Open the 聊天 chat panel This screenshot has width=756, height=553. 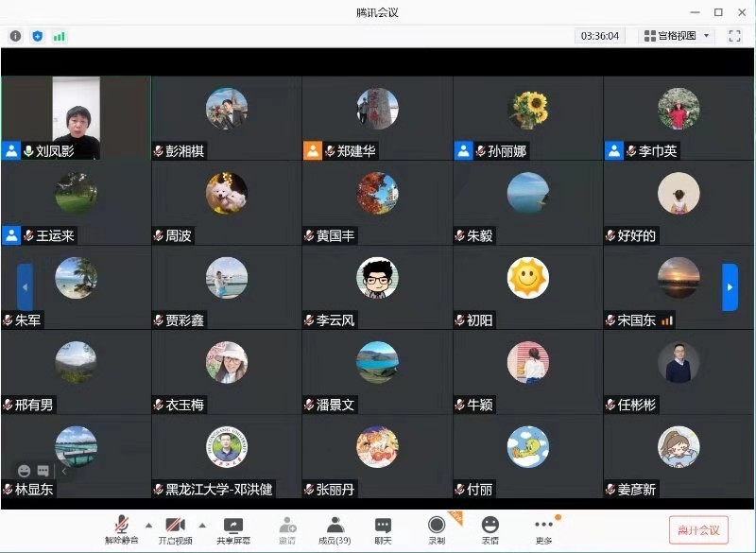tap(383, 530)
